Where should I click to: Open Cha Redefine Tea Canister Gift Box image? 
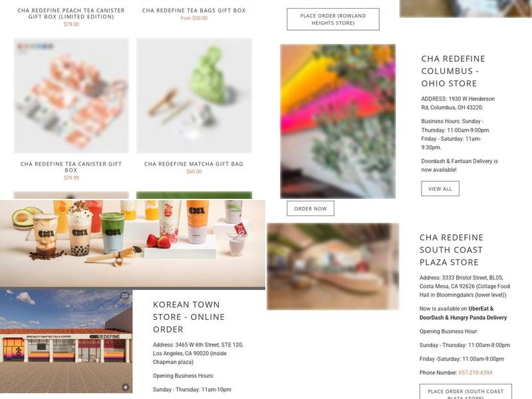pos(71,96)
